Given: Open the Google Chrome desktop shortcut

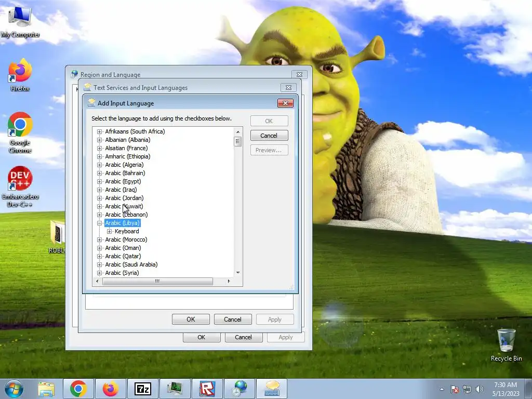Looking at the screenshot, I should [20, 132].
